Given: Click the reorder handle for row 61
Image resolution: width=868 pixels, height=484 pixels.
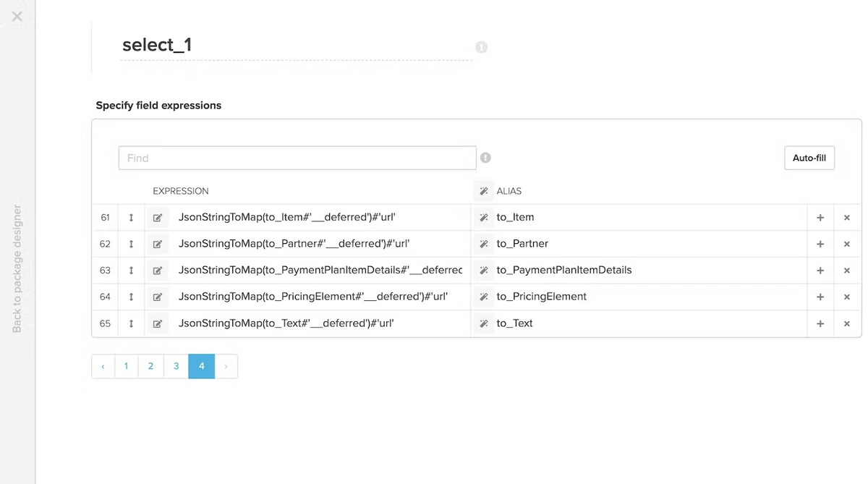Looking at the screenshot, I should tap(131, 217).
